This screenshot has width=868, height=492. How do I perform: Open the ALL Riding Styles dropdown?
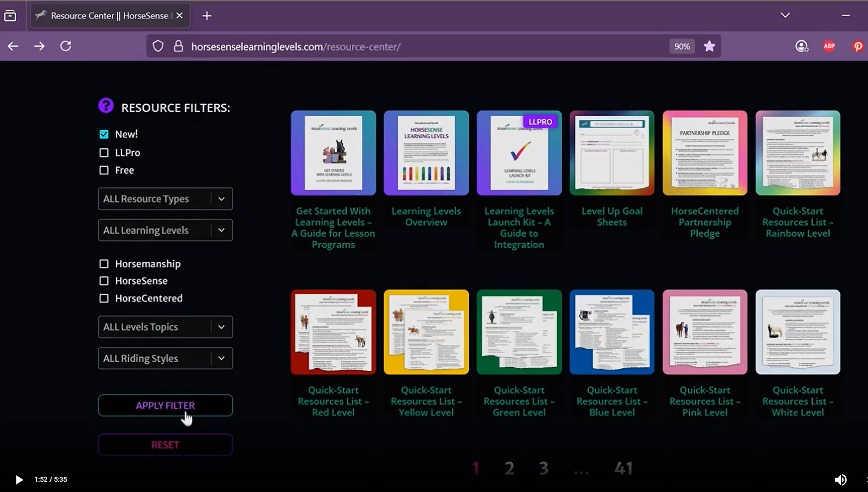(x=165, y=358)
